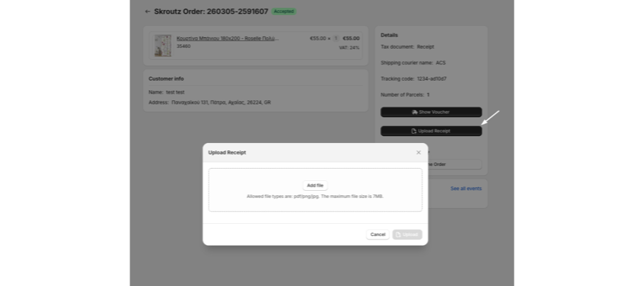This screenshot has height=286, width=644.
Task: Click the document icon inside the Upload button
Action: [399, 235]
